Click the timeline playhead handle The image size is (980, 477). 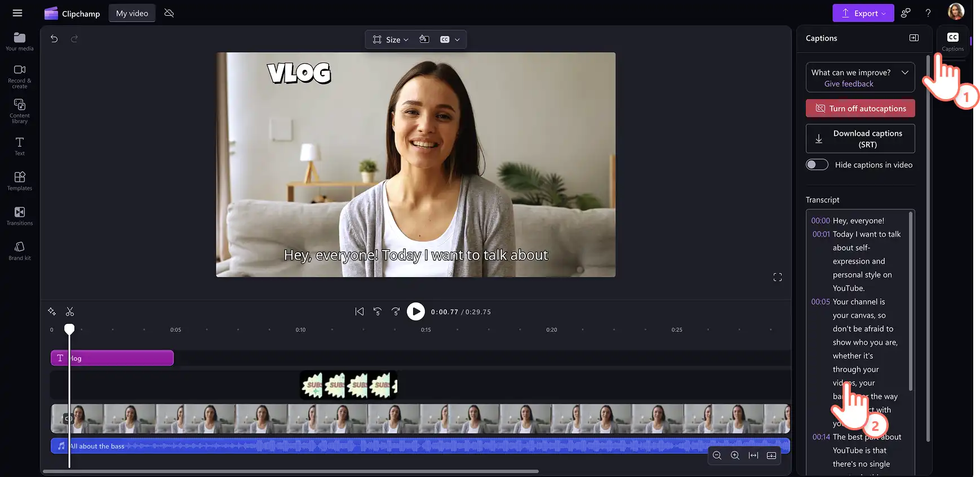pos(69,329)
